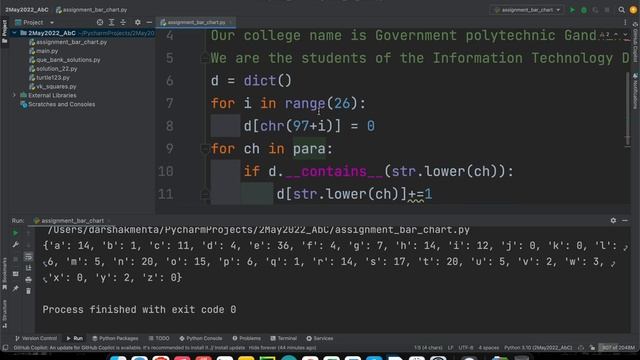The image size is (640, 360).
Task: Open the GitHub Copilot side stripe
Action: [635, 42]
